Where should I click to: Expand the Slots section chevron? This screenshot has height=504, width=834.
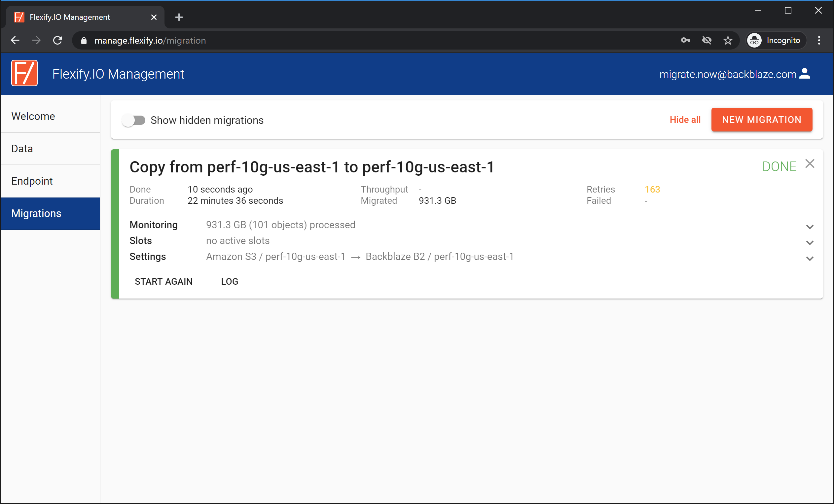810,243
